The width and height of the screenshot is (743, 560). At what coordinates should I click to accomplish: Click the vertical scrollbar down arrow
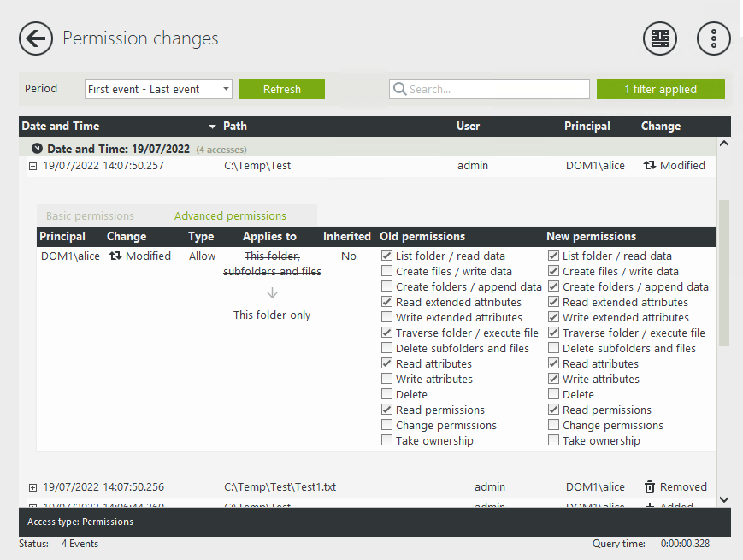(x=724, y=498)
